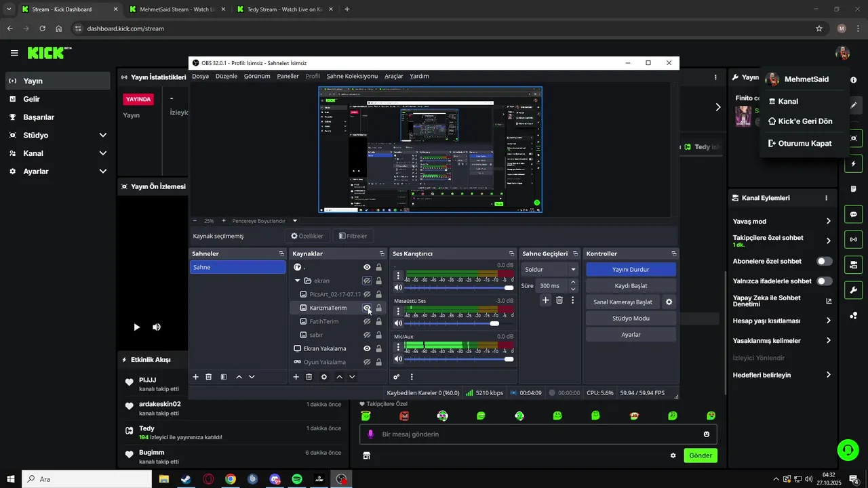The width and height of the screenshot is (868, 488).
Task: Select Sahne in Sahneler list
Action: pyautogui.click(x=237, y=267)
